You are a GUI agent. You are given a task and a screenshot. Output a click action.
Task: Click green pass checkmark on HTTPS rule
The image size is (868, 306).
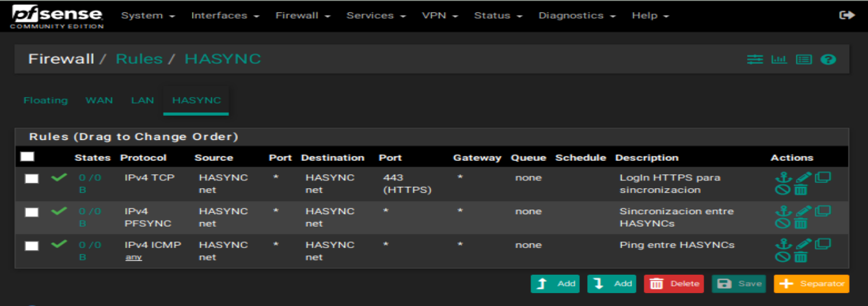coord(59,177)
